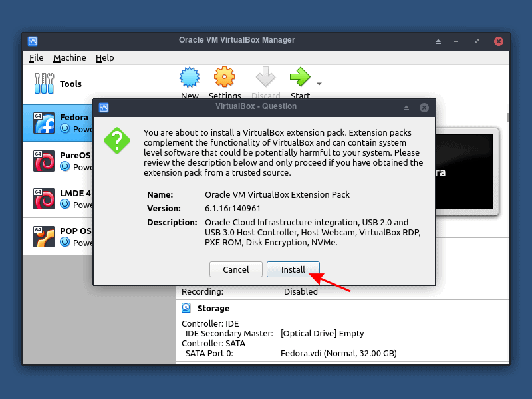The height and width of the screenshot is (399, 532).
Task: Open the Help menu
Action: pos(104,58)
